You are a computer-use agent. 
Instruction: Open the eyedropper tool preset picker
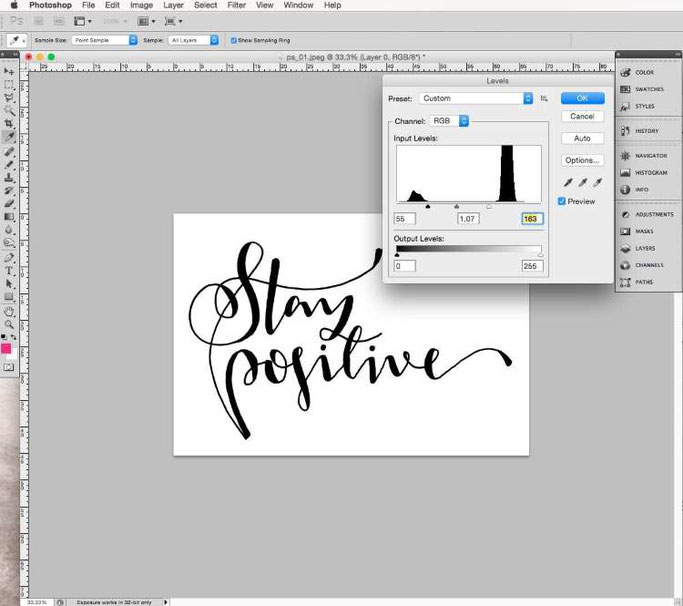click(17, 40)
